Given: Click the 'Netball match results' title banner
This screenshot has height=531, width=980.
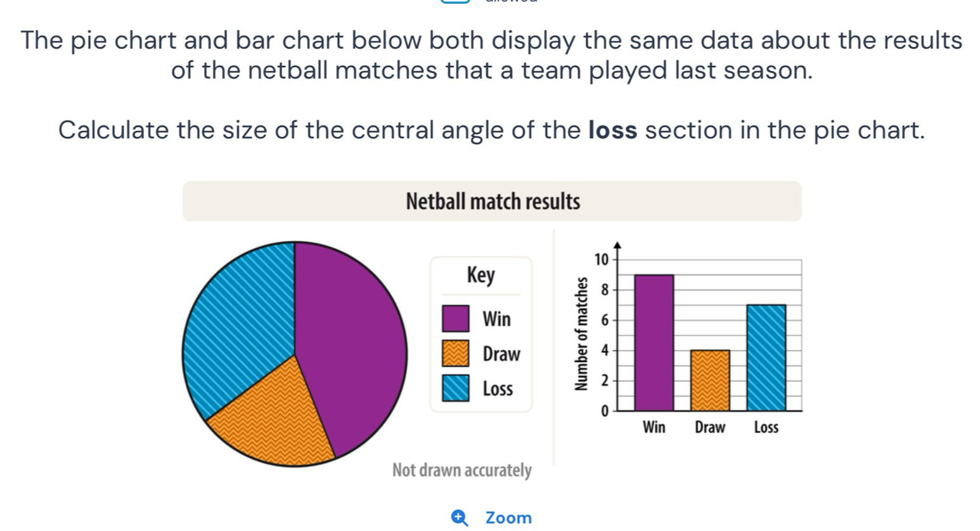Looking at the screenshot, I should click(492, 202).
